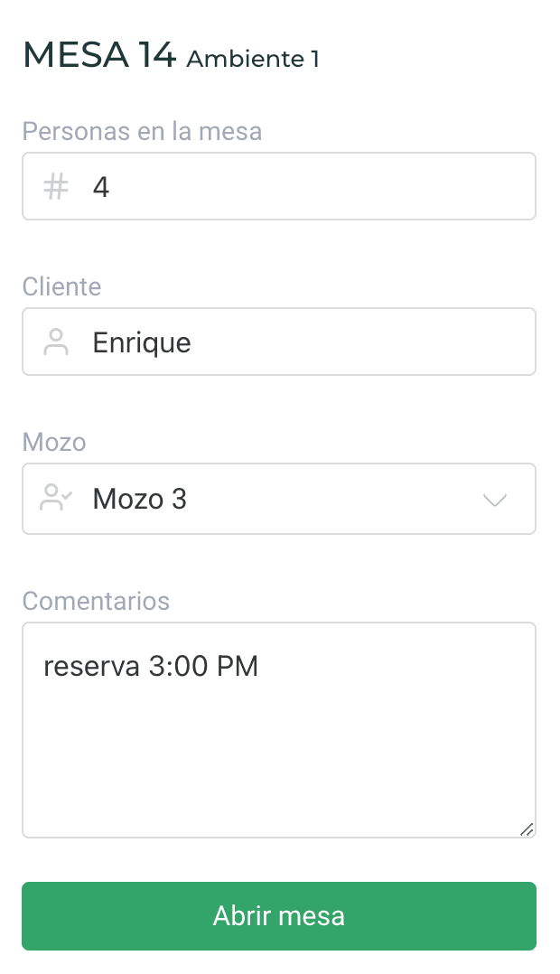560x974 pixels.
Task: Click the number 4 in the persons field
Action: pyautogui.click(x=101, y=187)
